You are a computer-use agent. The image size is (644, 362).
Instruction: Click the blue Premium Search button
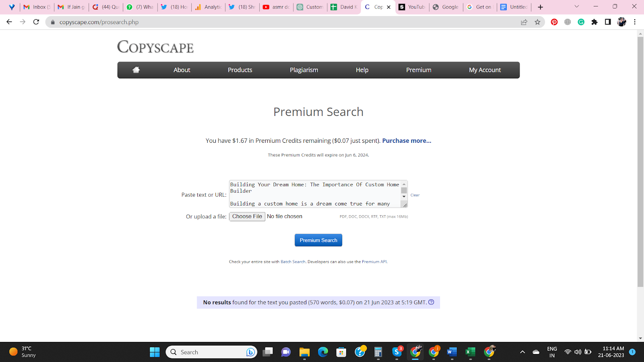pyautogui.click(x=318, y=240)
